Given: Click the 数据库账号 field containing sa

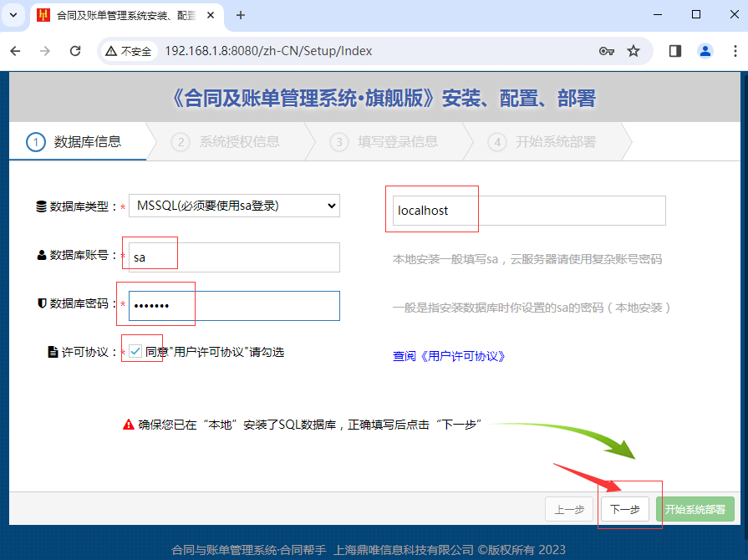Looking at the screenshot, I should tap(234, 257).
